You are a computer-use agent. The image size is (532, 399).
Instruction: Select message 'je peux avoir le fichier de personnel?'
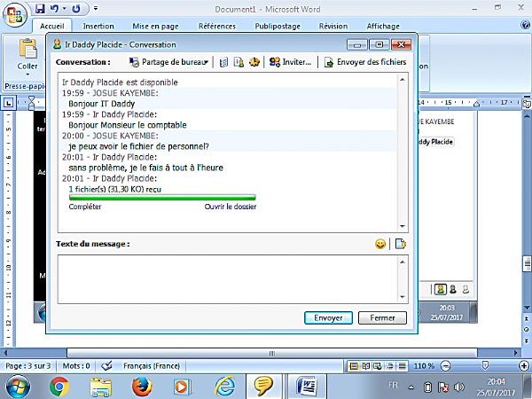(139, 146)
